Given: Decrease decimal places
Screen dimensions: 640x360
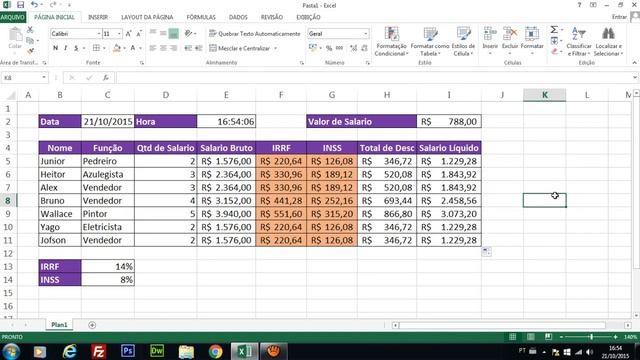Looking at the screenshot, I should click(x=364, y=48).
